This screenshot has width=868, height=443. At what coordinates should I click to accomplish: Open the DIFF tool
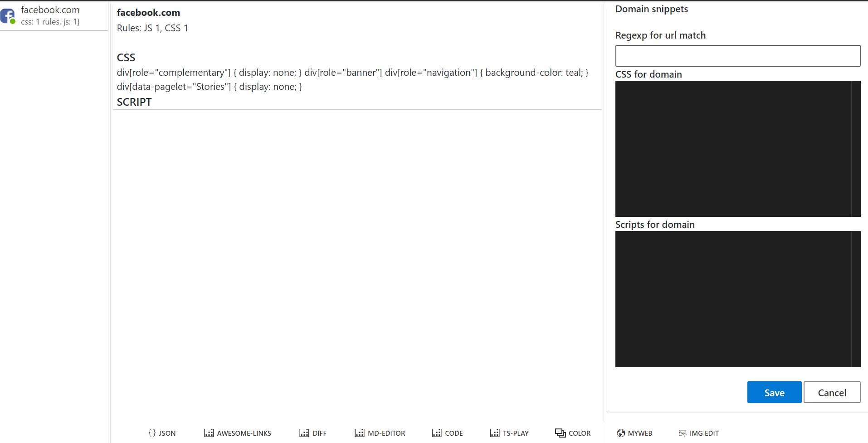[x=313, y=433]
